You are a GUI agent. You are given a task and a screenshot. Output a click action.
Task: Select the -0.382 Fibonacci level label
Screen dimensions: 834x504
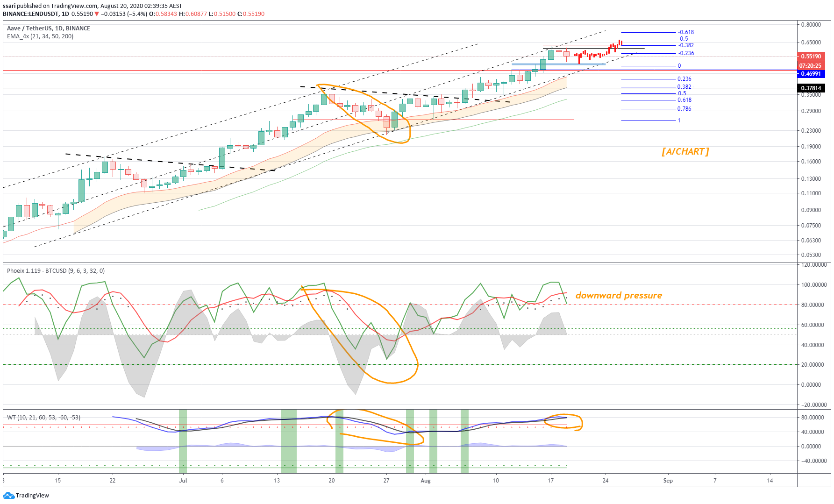686,45
